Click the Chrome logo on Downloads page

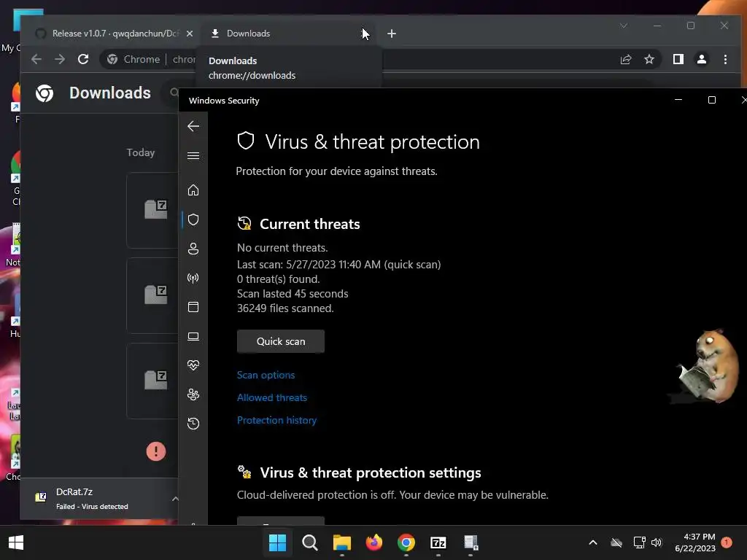44,93
